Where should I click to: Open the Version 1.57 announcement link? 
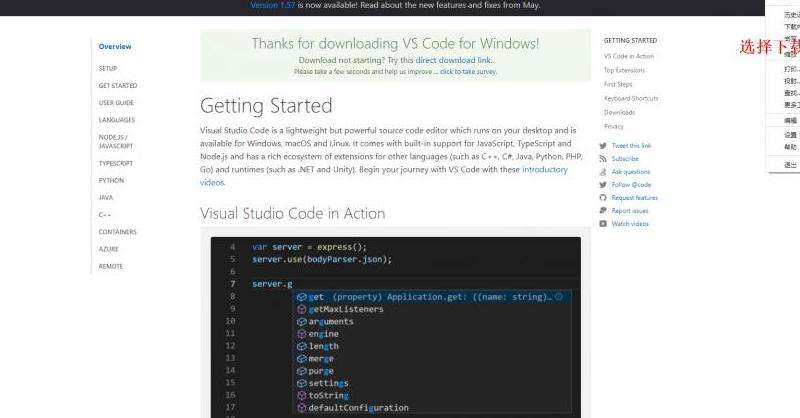coord(272,5)
